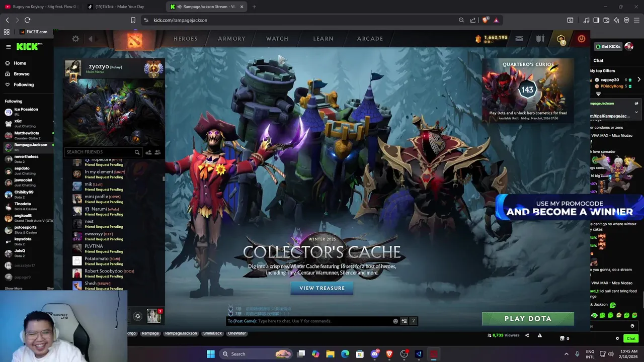Open Dota mail envelope icon
This screenshot has width=644, height=362.
tap(519, 39)
